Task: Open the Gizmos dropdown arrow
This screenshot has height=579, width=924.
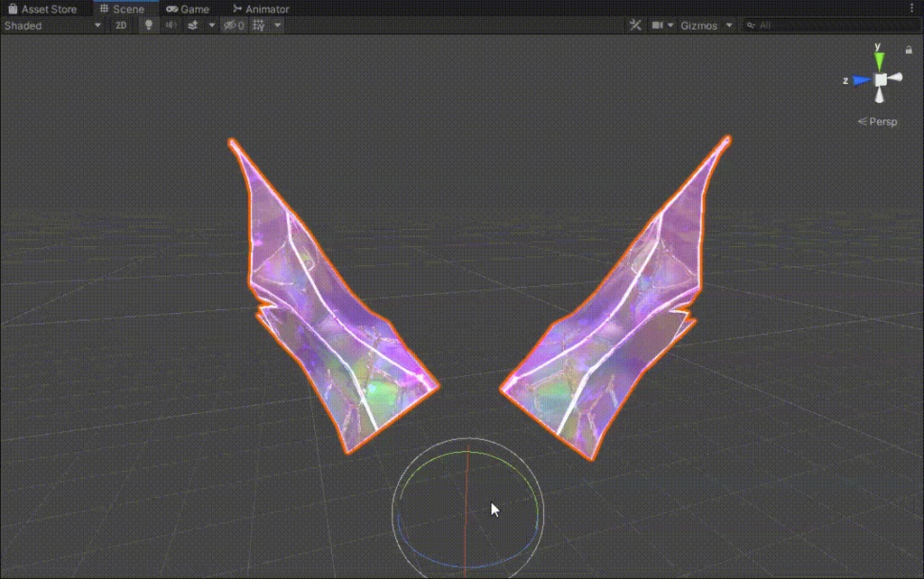Action: 728,25
